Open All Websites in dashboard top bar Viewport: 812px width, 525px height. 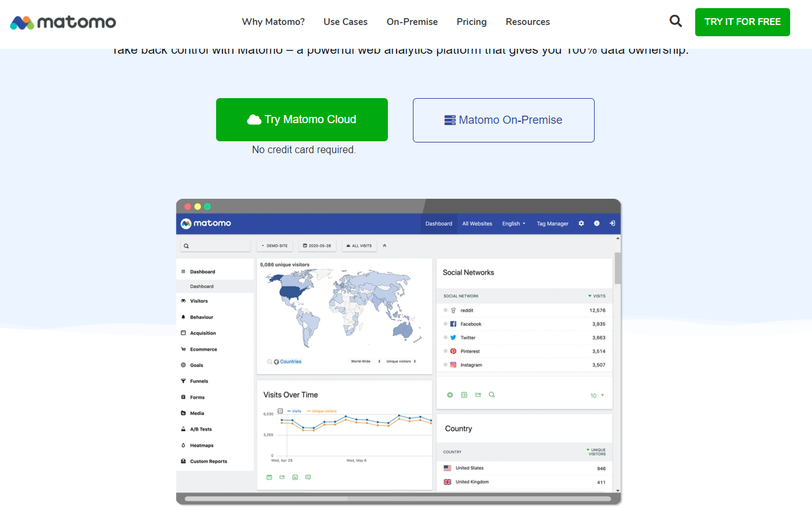(477, 223)
